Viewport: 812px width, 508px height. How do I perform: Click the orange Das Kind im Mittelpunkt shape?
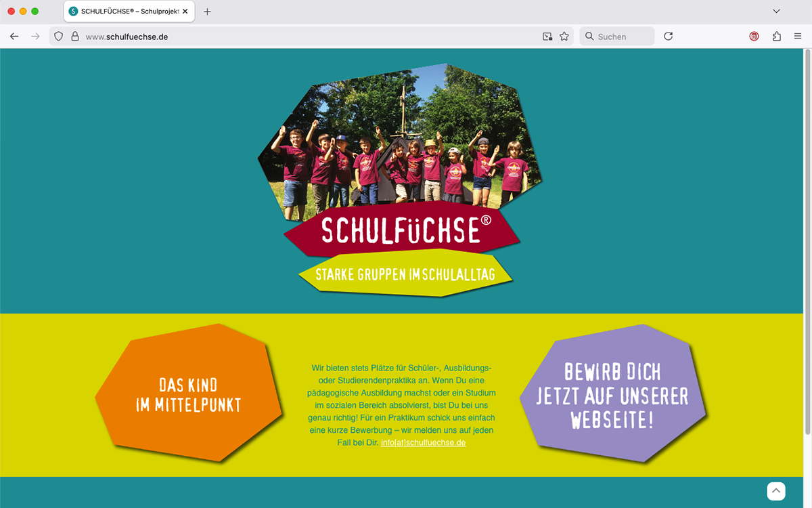click(x=188, y=393)
